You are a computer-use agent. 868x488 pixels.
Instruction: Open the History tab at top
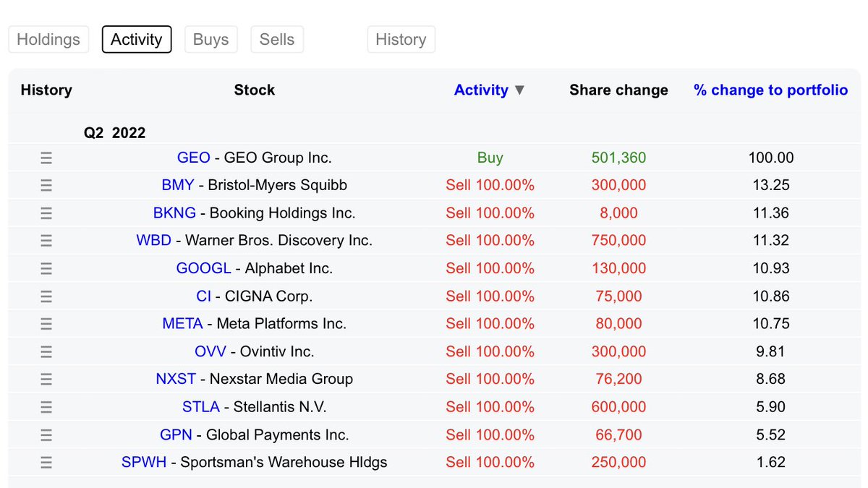pos(401,40)
